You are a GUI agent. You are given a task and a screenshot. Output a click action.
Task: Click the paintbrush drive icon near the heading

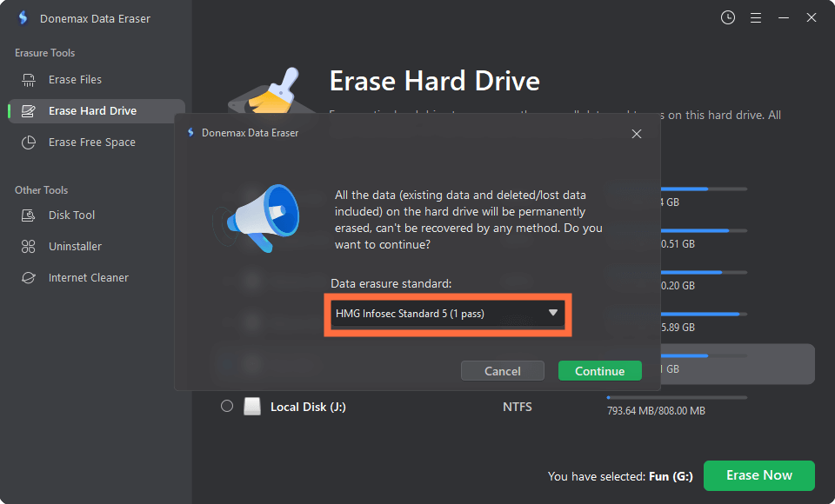pyautogui.click(x=271, y=90)
